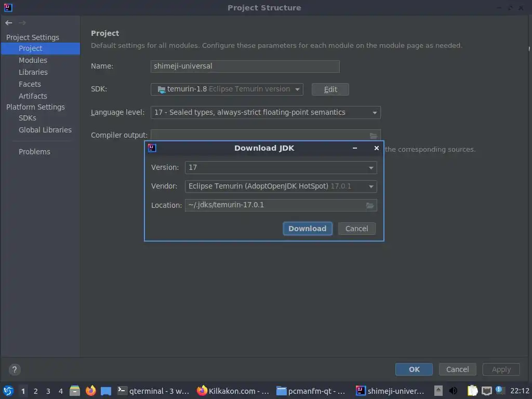Select Project in Project Settings

41,48
